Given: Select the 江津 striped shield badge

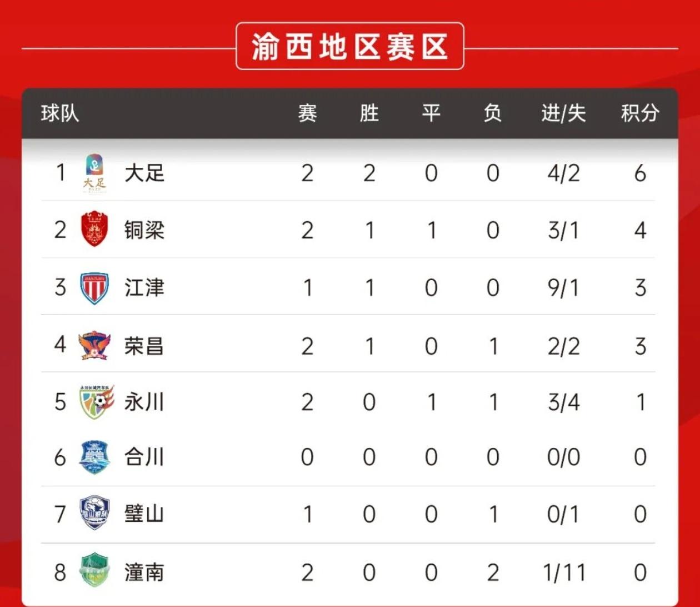Looking at the screenshot, I should click(x=94, y=288).
